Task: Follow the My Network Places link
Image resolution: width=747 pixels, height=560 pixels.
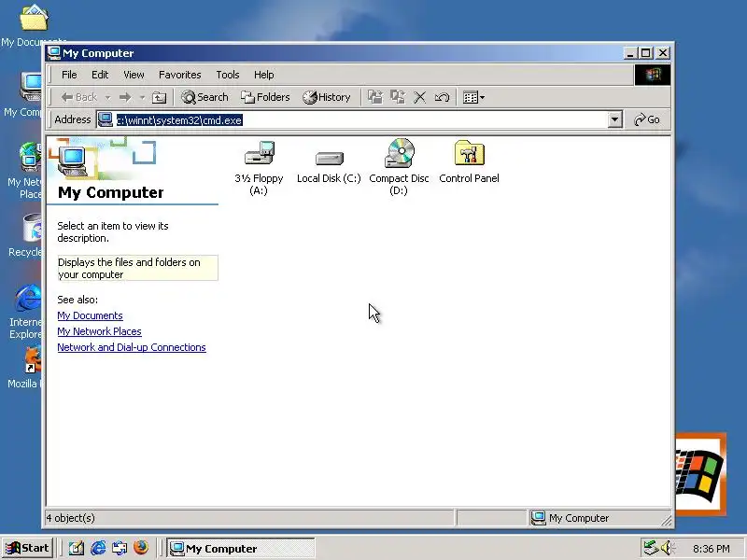Action: (99, 331)
